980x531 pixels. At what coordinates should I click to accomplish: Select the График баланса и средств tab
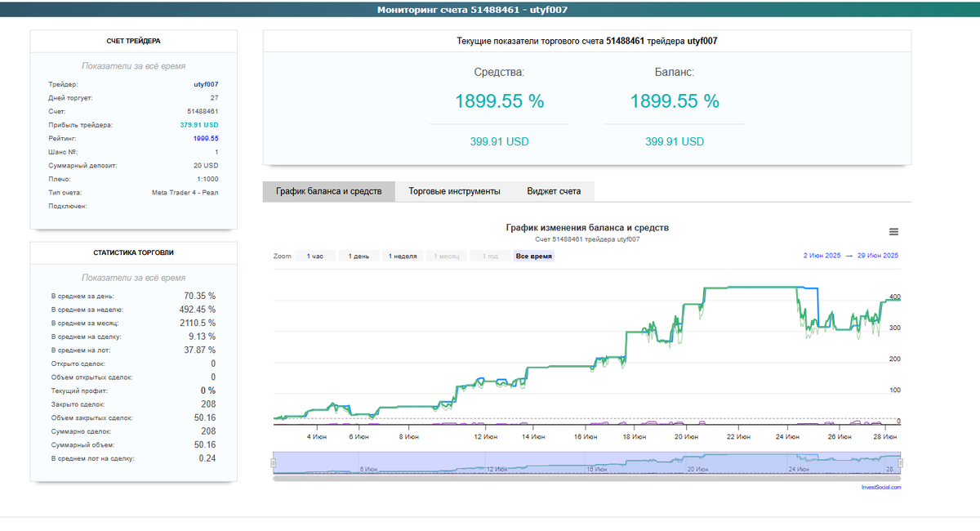tap(328, 191)
